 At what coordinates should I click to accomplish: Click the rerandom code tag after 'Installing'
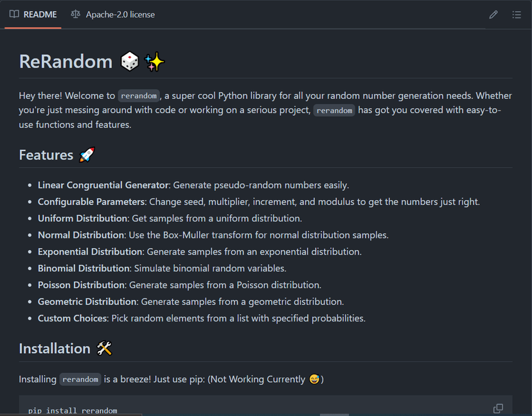(80, 379)
